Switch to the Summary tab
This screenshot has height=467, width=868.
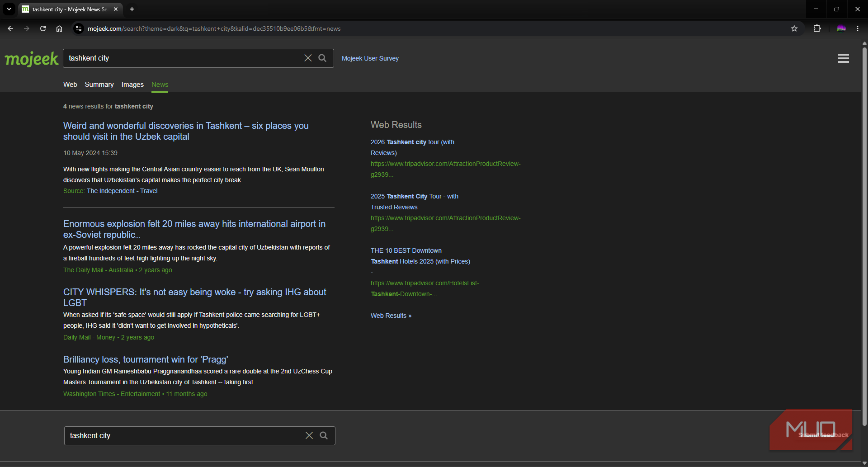(x=99, y=85)
